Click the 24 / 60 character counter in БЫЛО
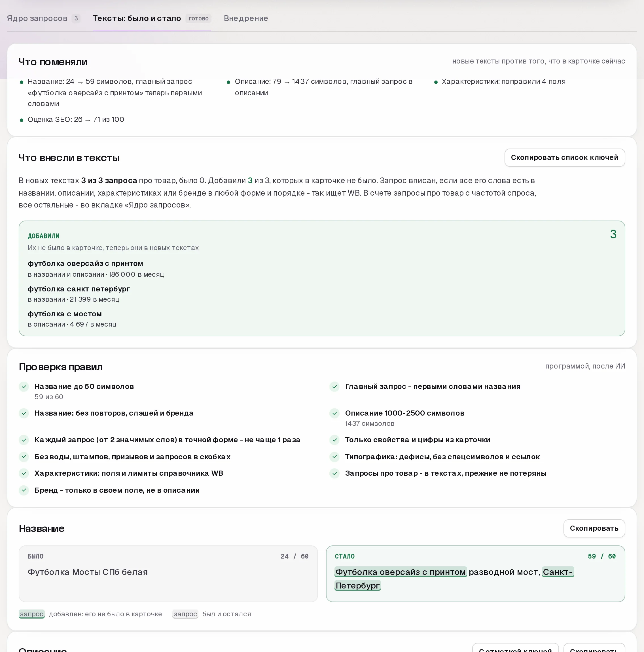This screenshot has width=644, height=652. click(294, 556)
